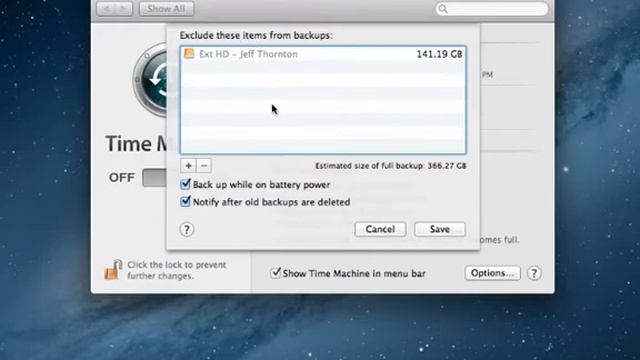640x360 pixels.
Task: Open help in the exclusion sheet
Action: pos(187,229)
